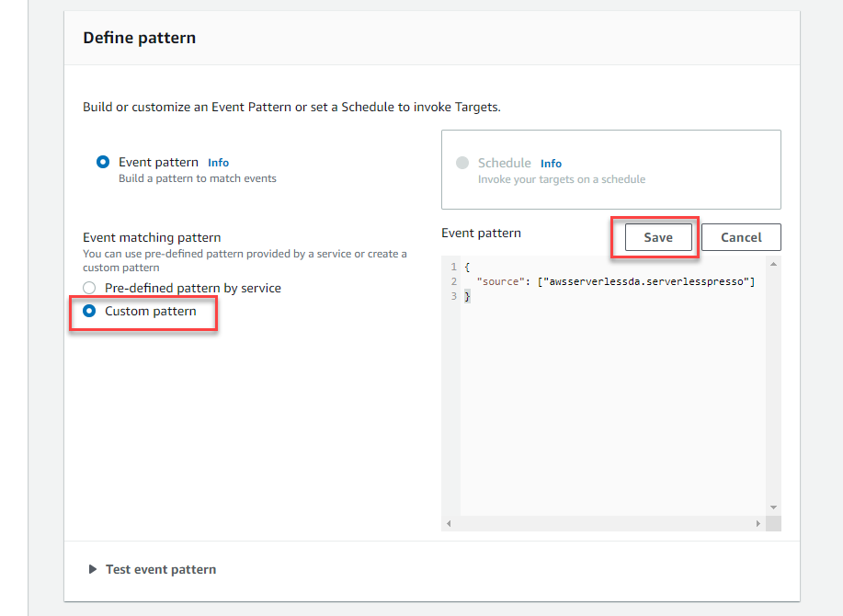Viewport: 843px width, 616px height.
Task: Click the editor scroll up arrow
Action: point(773,264)
